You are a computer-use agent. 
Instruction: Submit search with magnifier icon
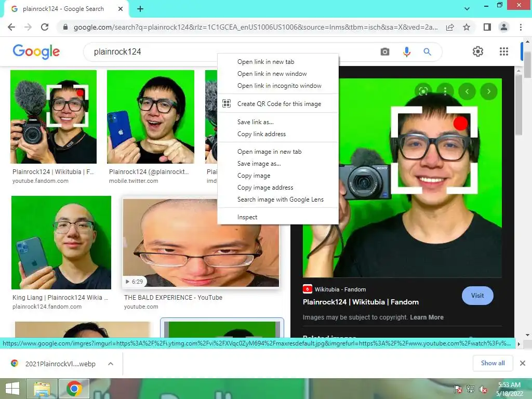(427, 51)
